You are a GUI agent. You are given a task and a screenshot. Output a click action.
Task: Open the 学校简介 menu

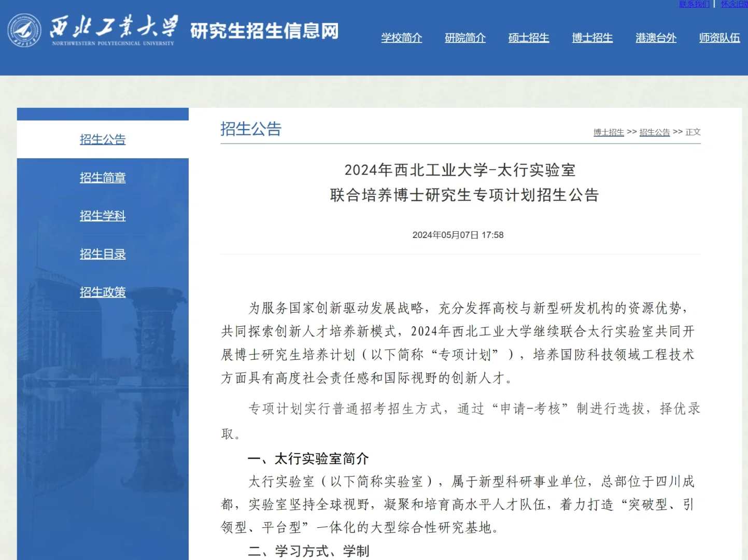tap(402, 38)
